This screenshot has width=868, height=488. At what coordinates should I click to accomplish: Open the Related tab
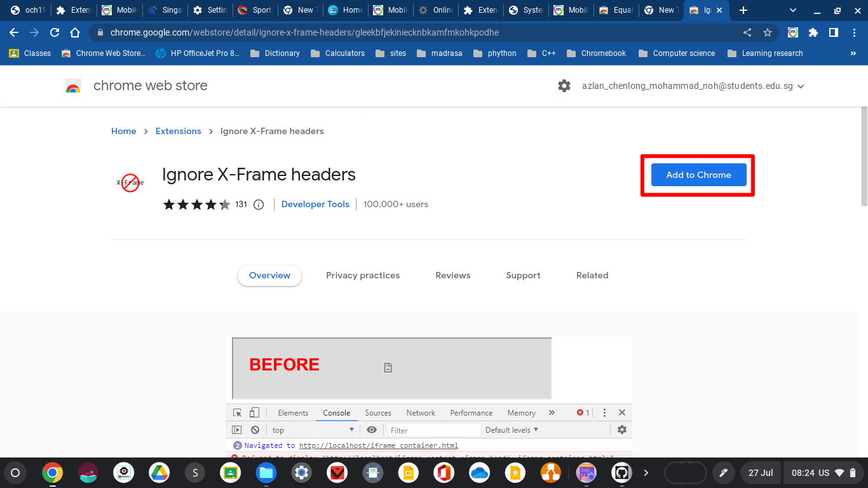point(592,275)
